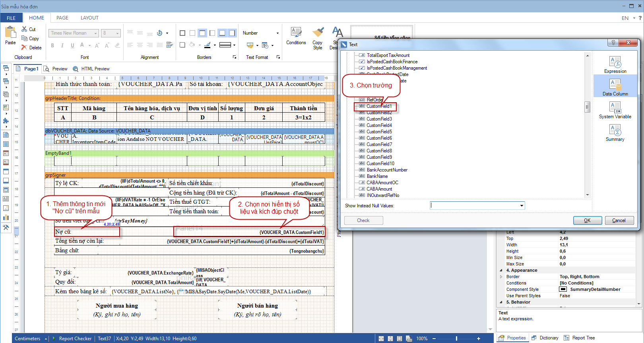
Task: Toggle the drop shadow button in Borders group
Action: coord(182,45)
